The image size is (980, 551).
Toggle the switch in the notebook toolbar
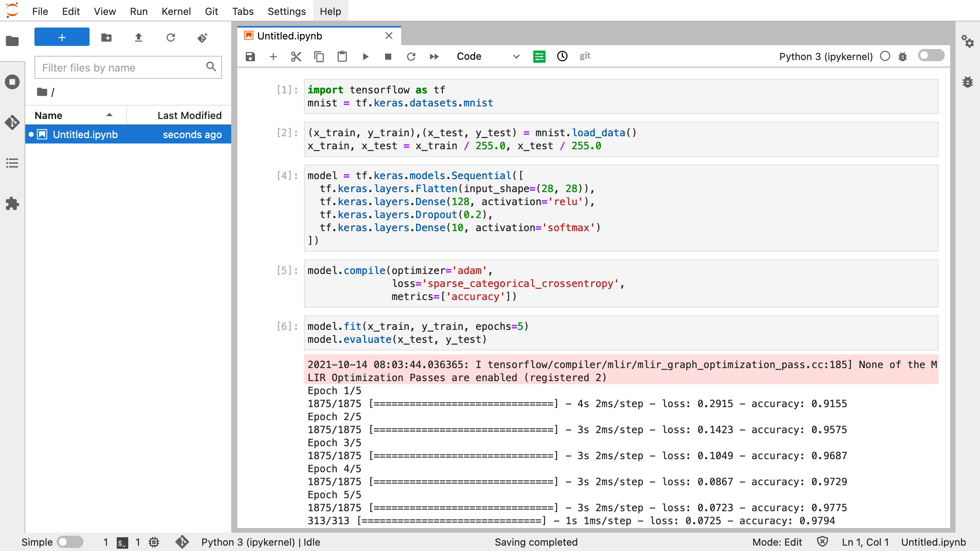(x=931, y=55)
